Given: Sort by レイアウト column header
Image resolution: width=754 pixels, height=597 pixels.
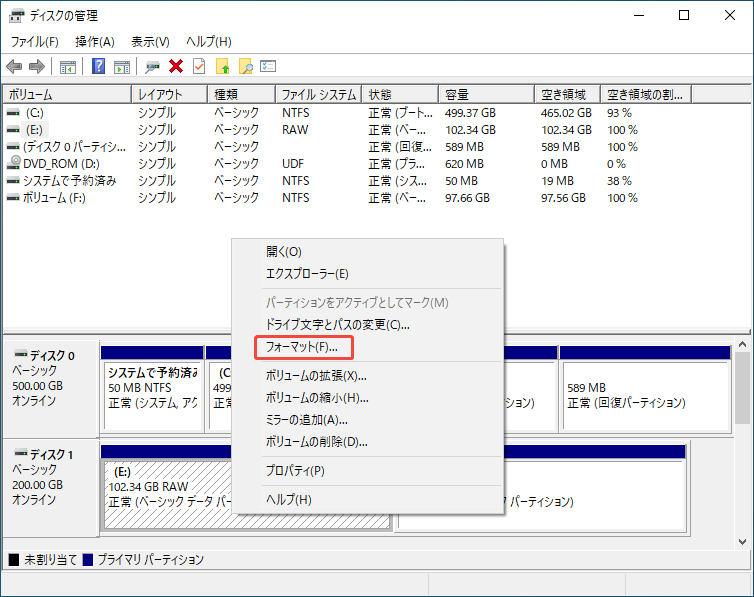Looking at the screenshot, I should pos(169,94).
